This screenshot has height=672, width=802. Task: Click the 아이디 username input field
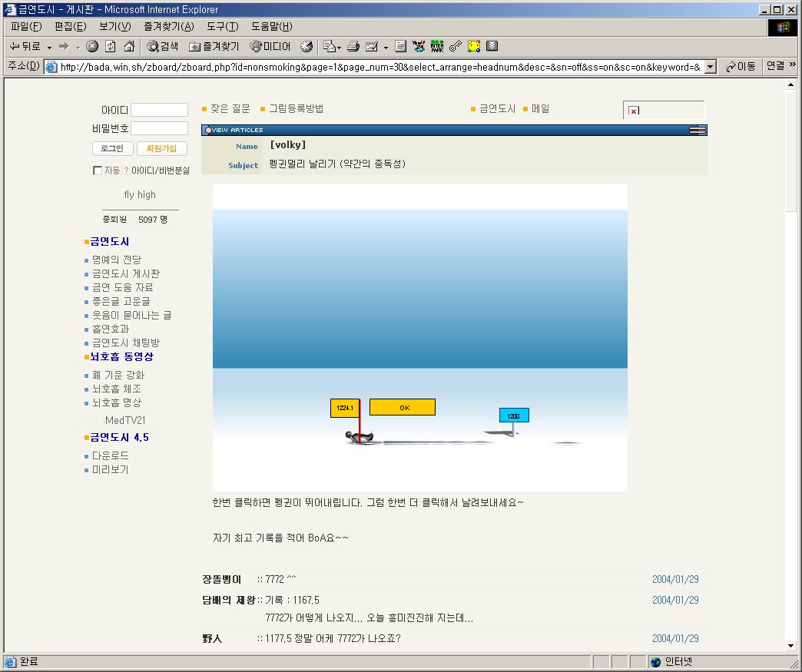point(159,110)
